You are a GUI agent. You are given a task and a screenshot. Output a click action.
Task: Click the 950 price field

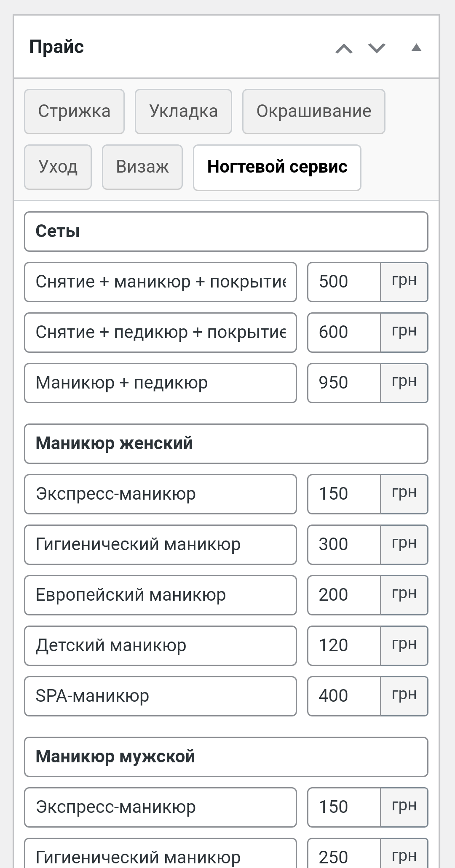(344, 383)
